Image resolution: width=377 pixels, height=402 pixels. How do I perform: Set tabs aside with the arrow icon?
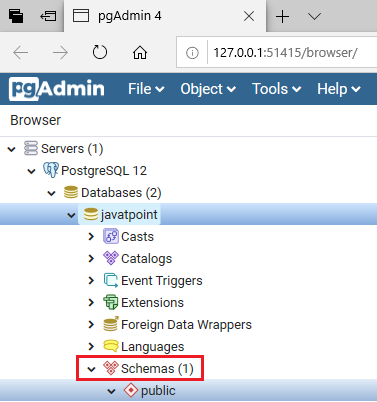(48, 16)
